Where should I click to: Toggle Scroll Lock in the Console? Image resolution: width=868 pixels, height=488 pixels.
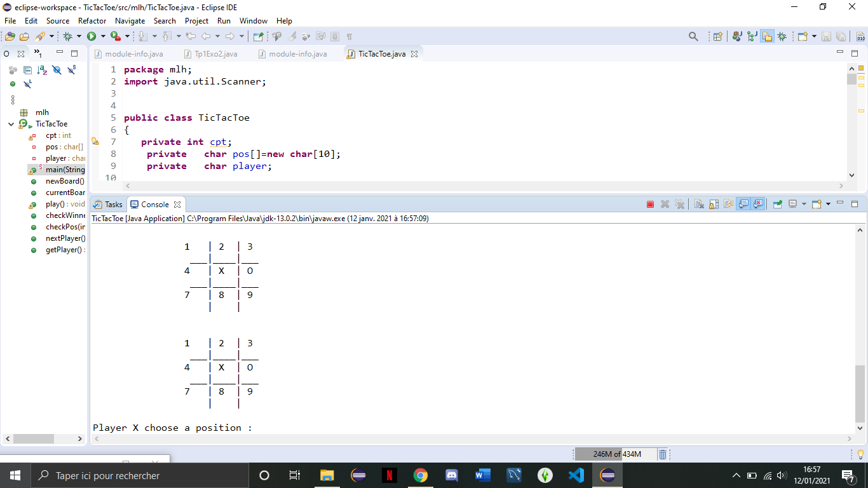point(714,204)
